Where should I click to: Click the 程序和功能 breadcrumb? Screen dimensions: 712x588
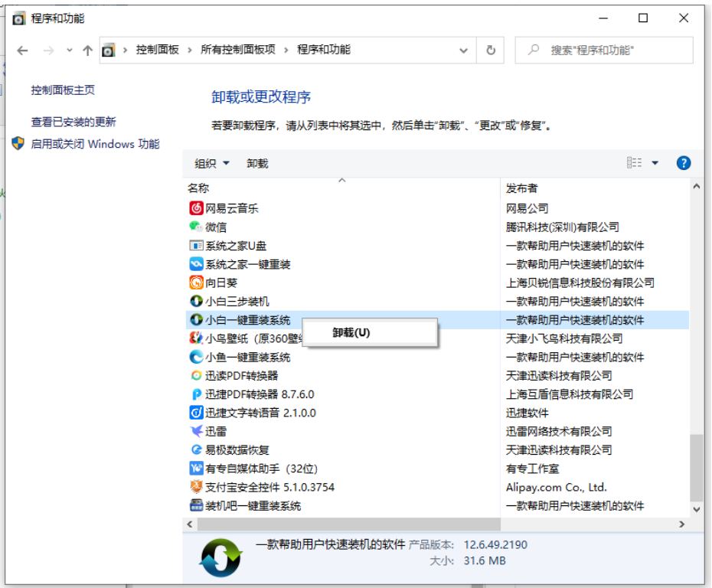point(324,50)
